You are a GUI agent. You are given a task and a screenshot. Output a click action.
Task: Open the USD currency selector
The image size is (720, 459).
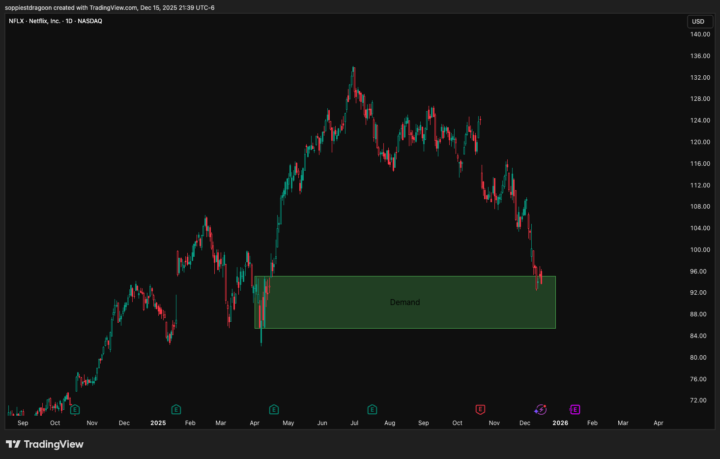698,22
